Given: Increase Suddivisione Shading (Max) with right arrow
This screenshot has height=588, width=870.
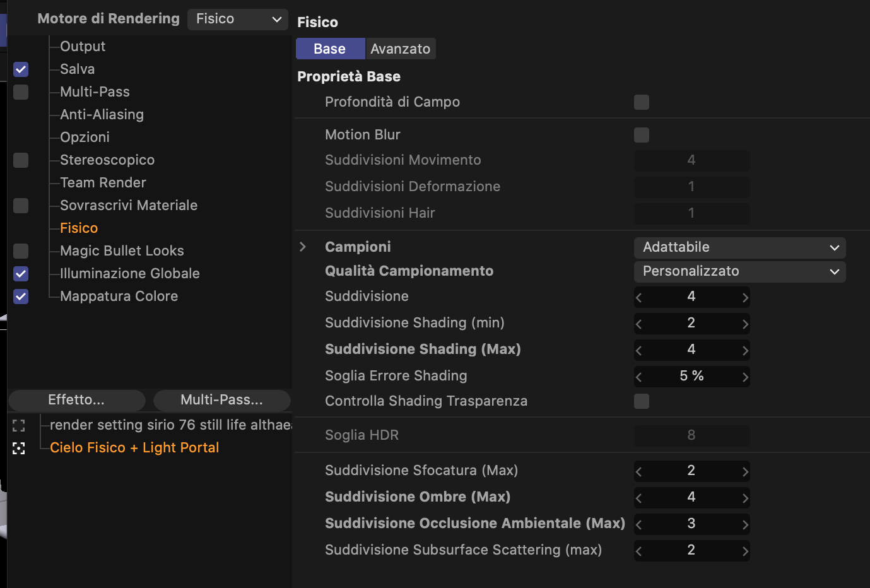Looking at the screenshot, I should 745,350.
